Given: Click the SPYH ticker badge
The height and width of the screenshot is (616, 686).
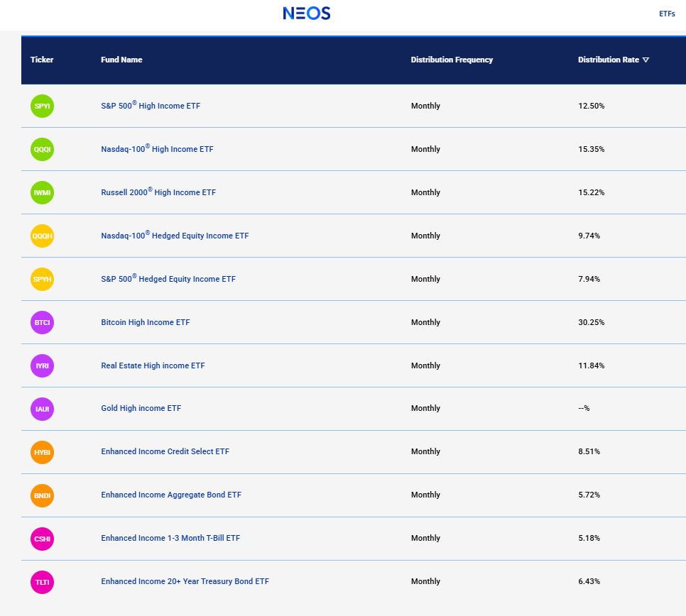Looking at the screenshot, I should pyautogui.click(x=42, y=279).
